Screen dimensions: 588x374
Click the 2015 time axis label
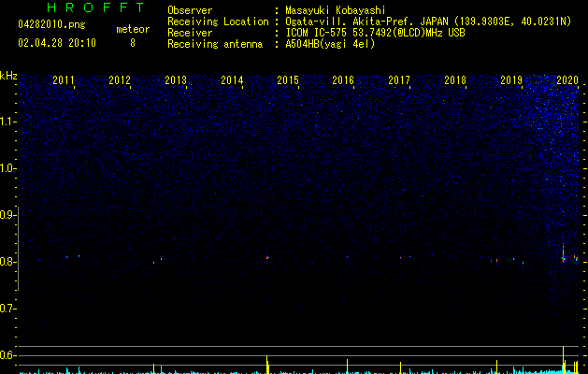288,80
